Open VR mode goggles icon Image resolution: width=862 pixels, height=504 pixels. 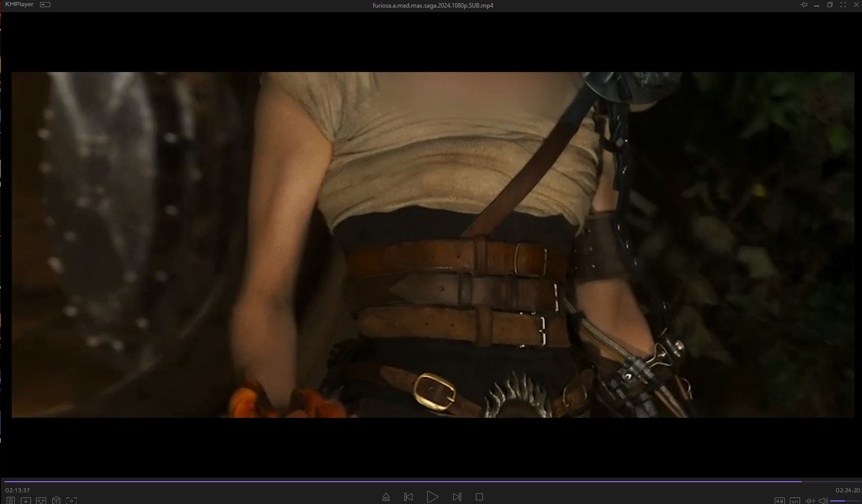click(41, 500)
